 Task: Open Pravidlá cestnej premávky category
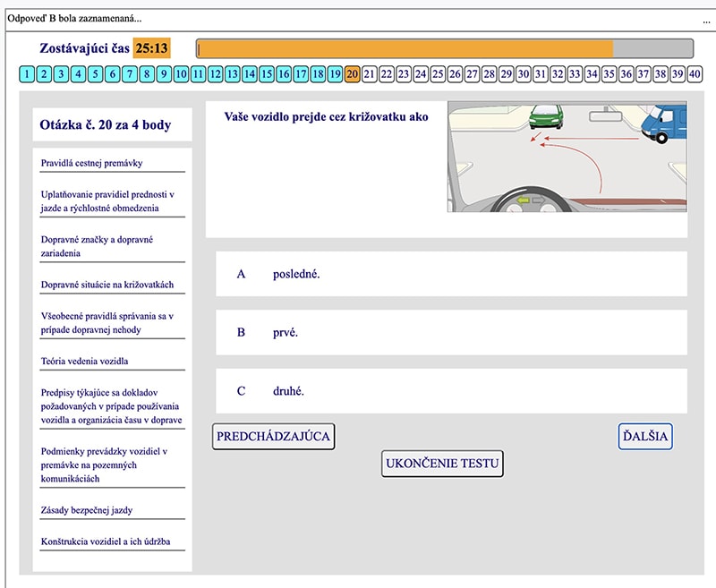coord(91,163)
